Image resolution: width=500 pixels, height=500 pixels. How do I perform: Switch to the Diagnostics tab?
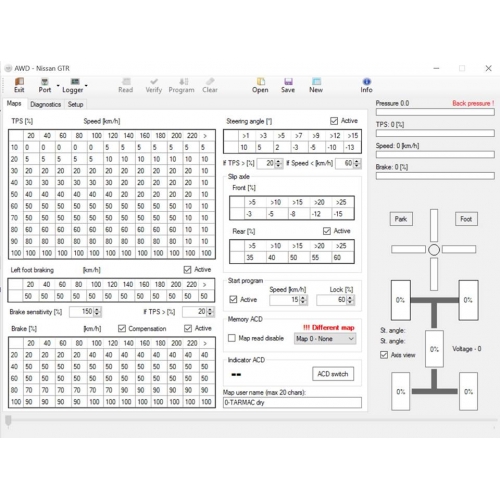[x=46, y=104]
